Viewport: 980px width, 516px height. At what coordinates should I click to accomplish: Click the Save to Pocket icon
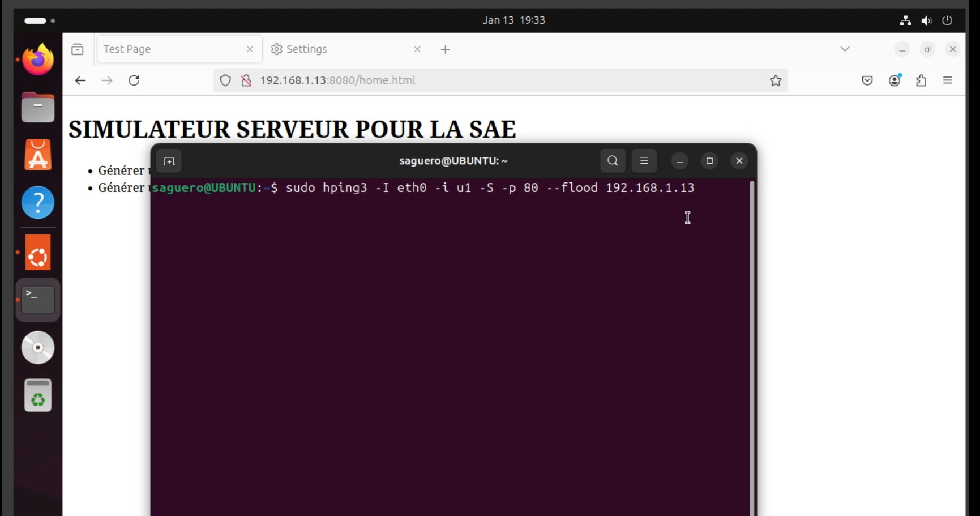click(867, 80)
